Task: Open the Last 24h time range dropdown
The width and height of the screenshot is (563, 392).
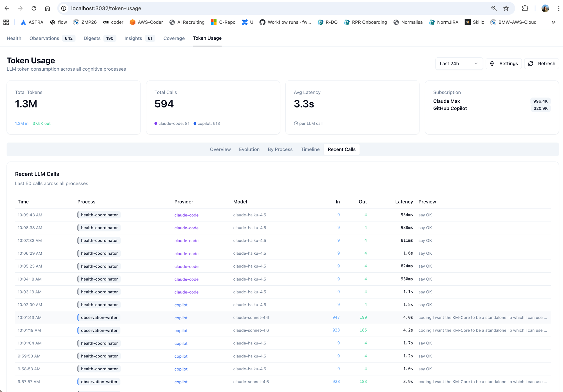Action: 459,64
